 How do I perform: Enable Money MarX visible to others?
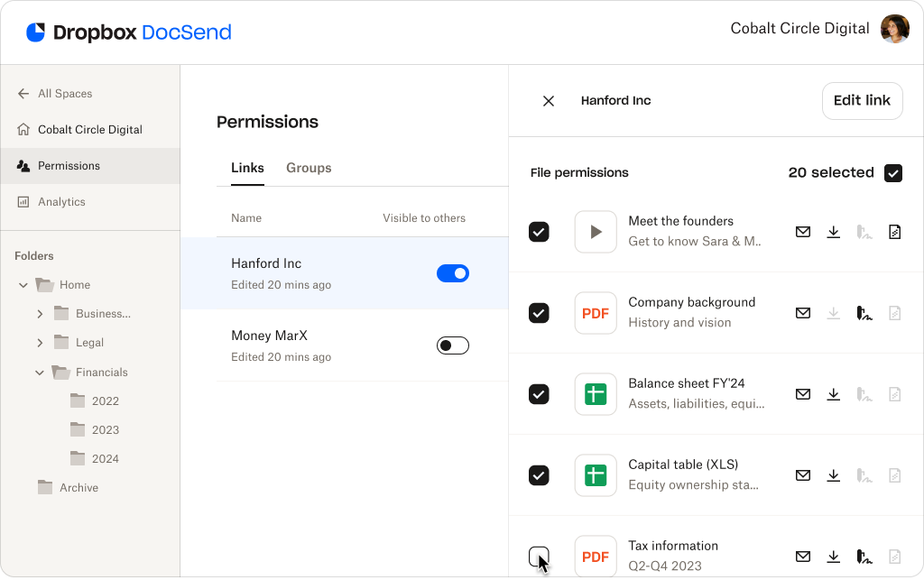(x=453, y=346)
